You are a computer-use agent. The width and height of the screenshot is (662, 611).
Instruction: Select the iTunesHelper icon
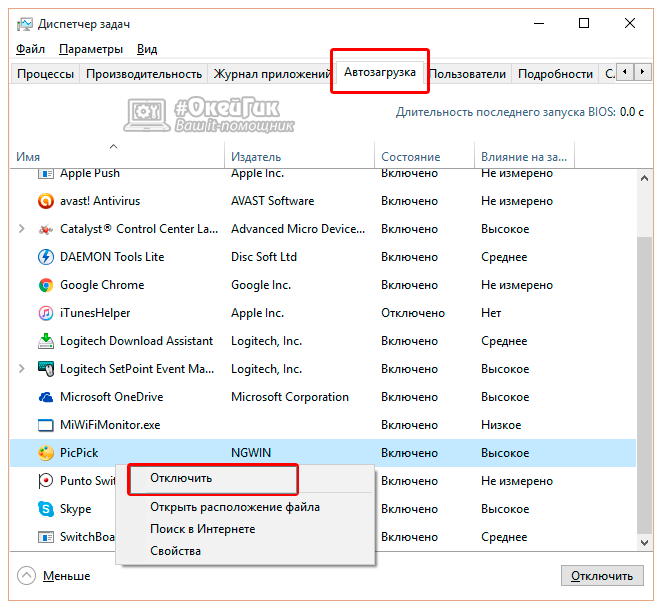point(45,313)
